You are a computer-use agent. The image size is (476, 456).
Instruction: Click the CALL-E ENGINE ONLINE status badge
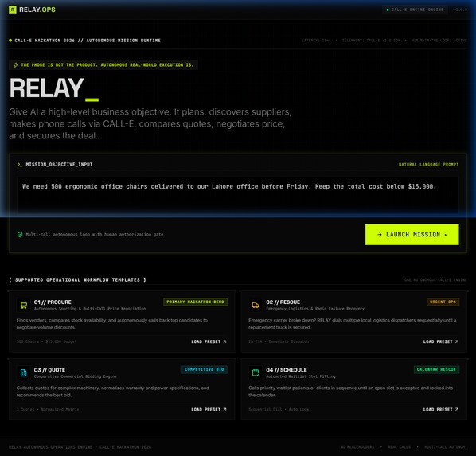[415, 10]
